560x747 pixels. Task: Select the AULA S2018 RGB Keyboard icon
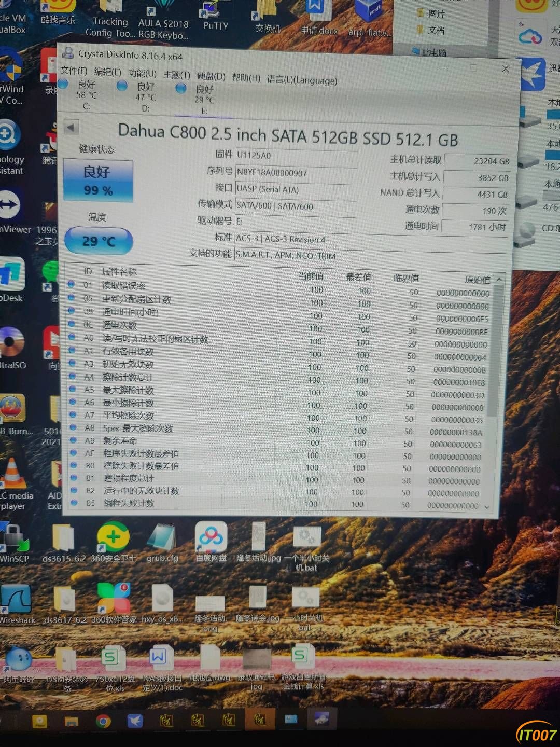[163, 21]
